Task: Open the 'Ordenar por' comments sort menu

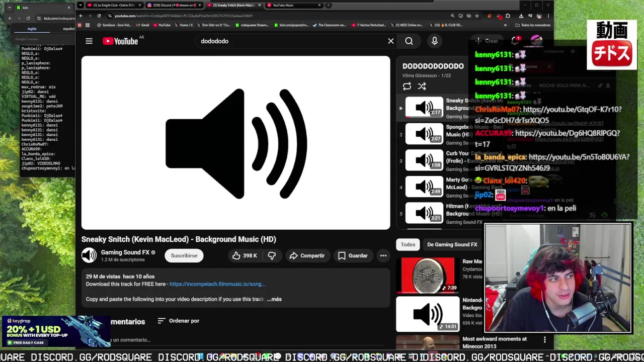Action: click(x=178, y=321)
